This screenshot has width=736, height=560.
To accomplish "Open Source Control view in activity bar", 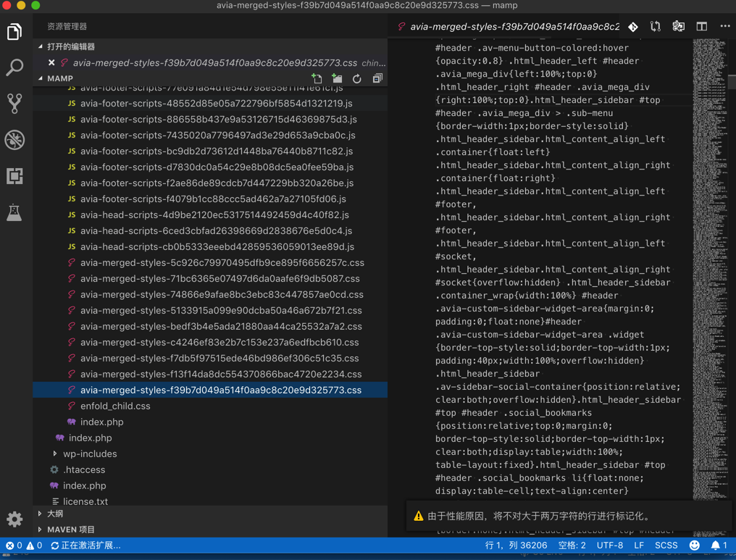I will pyautogui.click(x=14, y=104).
